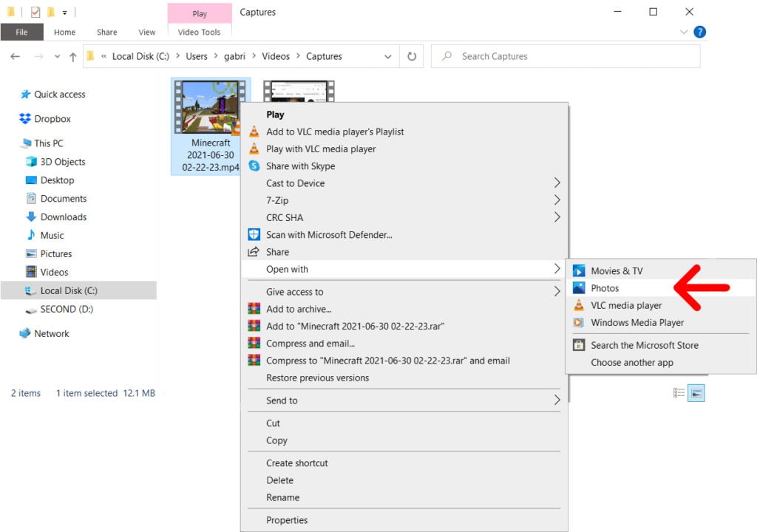The width and height of the screenshot is (757, 532).
Task: Click Cut in context menu
Action: click(x=404, y=423)
